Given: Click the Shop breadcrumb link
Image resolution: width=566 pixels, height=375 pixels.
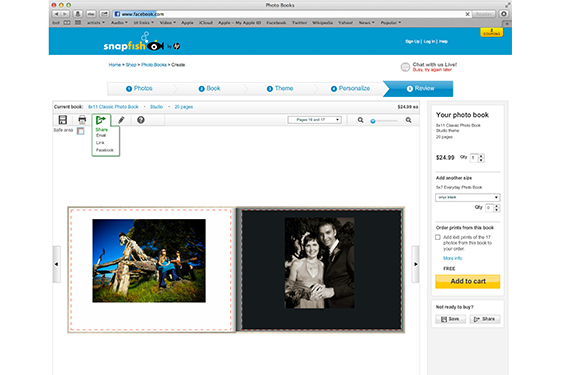Looking at the screenshot, I should pyautogui.click(x=131, y=65).
